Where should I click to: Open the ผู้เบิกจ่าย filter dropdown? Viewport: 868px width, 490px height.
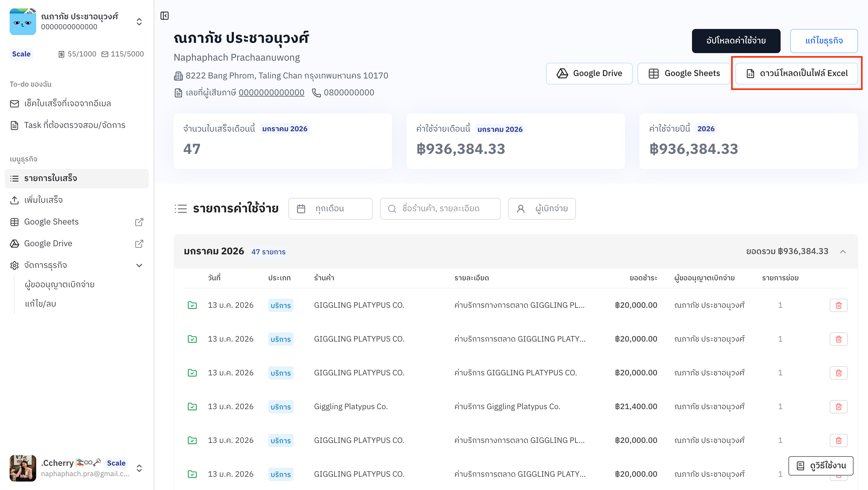click(x=542, y=209)
